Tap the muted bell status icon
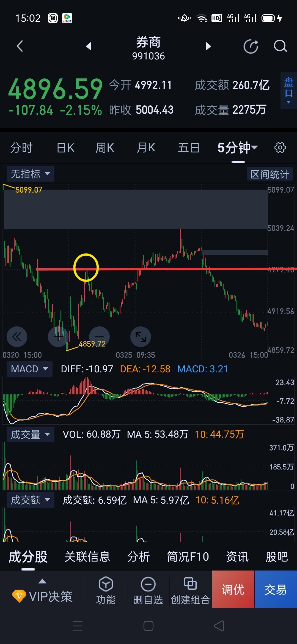The width and height of the screenshot is (297, 644). click(x=184, y=18)
